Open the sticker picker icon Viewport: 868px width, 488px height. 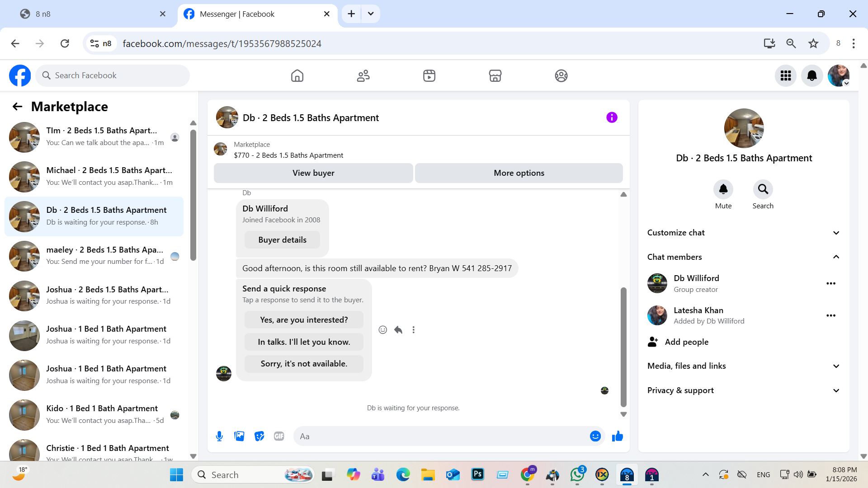coord(259,436)
